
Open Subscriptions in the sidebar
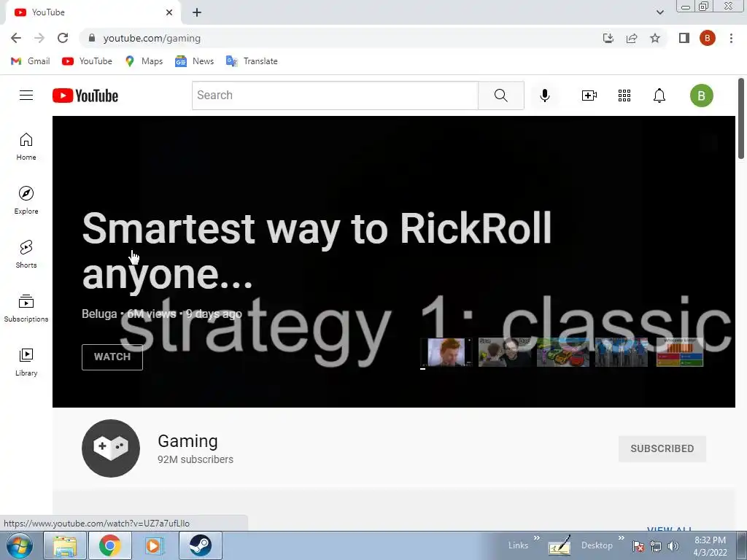point(26,308)
